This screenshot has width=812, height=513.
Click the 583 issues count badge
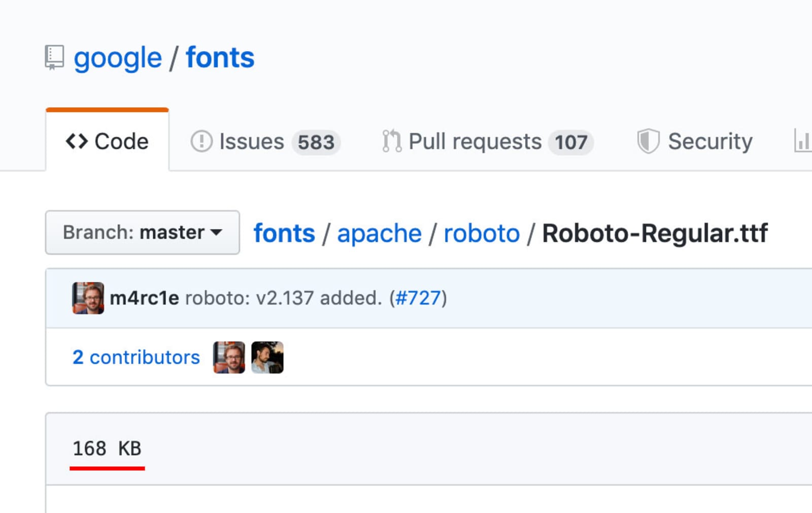[316, 142]
